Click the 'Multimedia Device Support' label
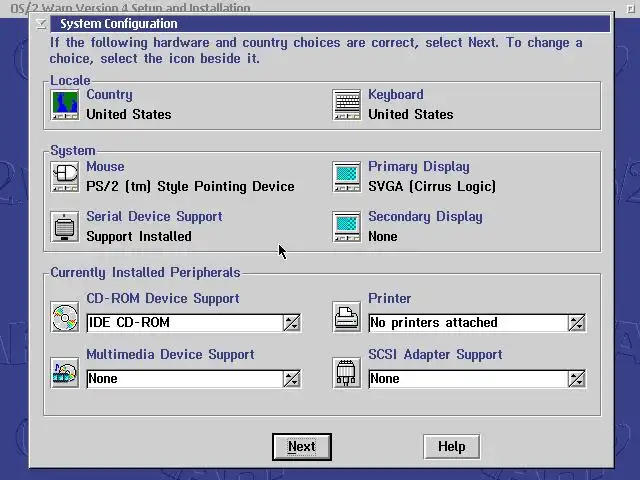640x480 pixels. click(170, 354)
